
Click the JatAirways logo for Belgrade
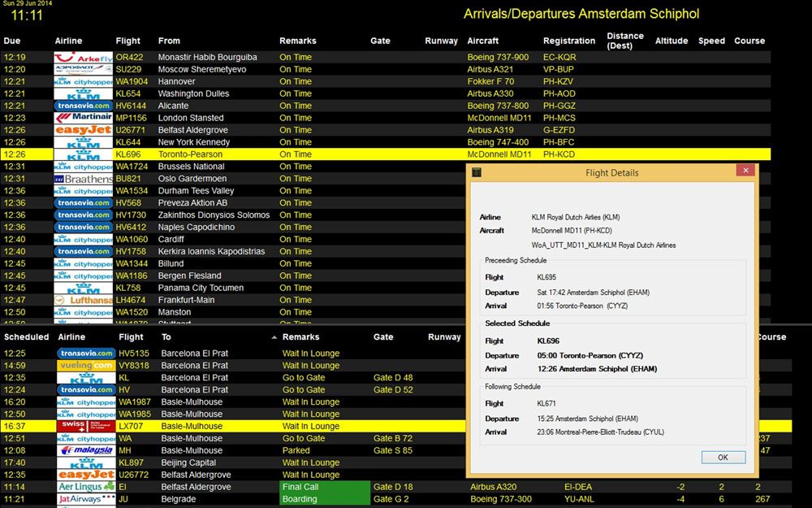click(x=85, y=499)
